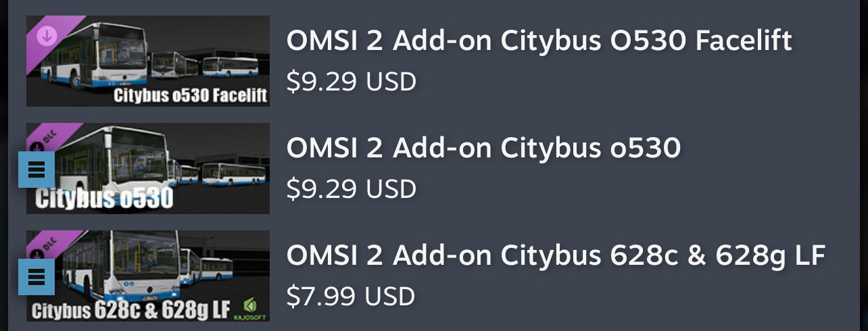Click the "Citybus 628c & 628g LF" thumbnail caption

pos(131,311)
